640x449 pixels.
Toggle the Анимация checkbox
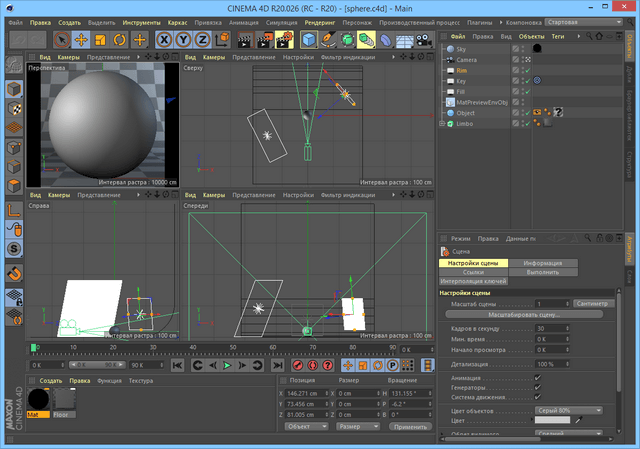[x=539, y=378]
